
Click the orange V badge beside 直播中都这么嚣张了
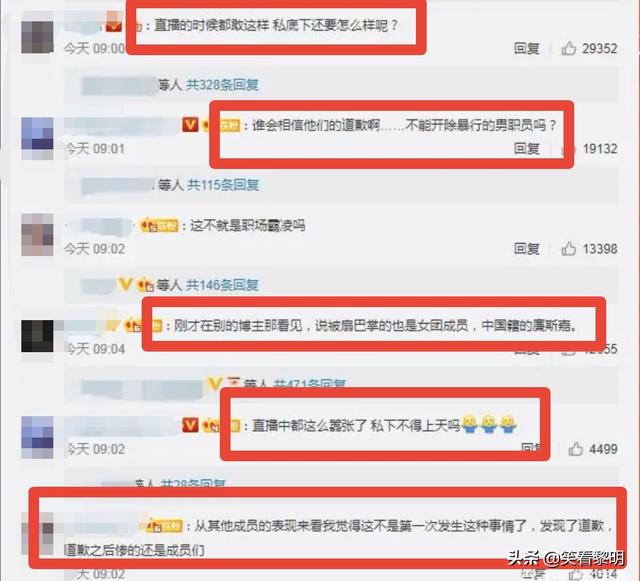pos(190,425)
